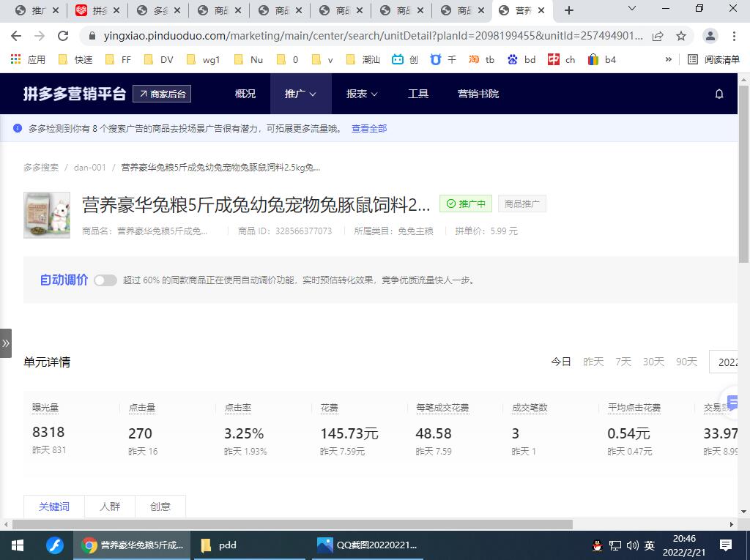Show hidden bookmarks with the » overflow
The height and width of the screenshot is (560, 750).
click(x=668, y=59)
